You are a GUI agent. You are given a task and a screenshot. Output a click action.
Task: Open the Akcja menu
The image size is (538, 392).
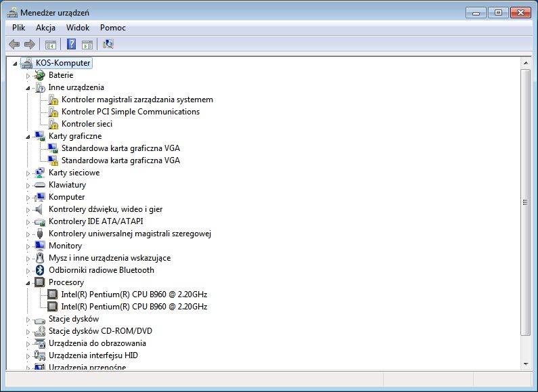pos(45,28)
